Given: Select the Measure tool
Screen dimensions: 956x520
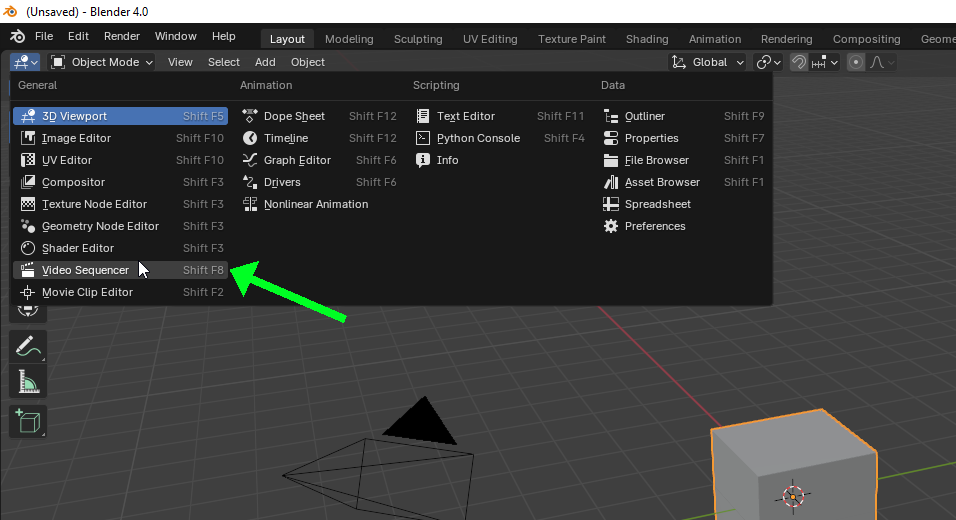Looking at the screenshot, I should (28, 382).
